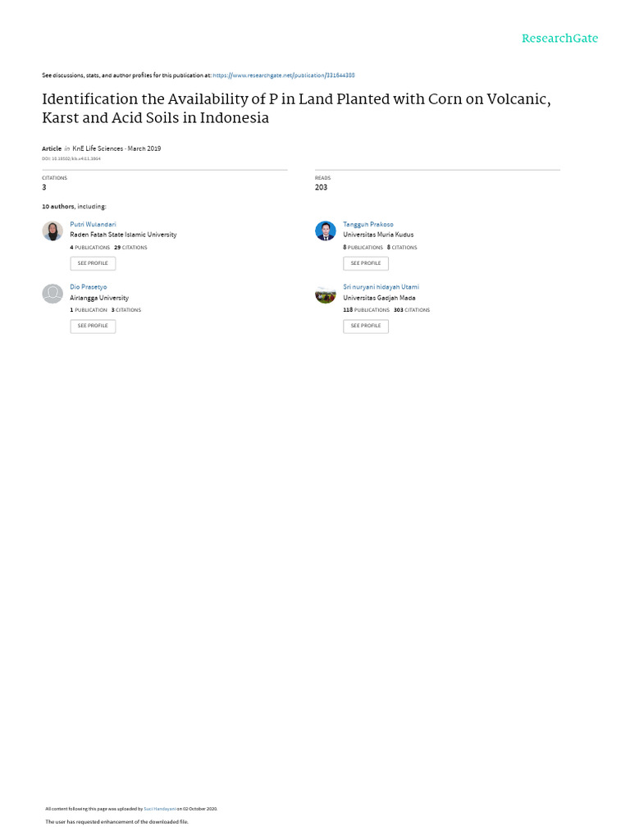Open the researchgate.net publication URL
Image resolution: width=630 pixels, height=840 pixels.
pos(283,75)
